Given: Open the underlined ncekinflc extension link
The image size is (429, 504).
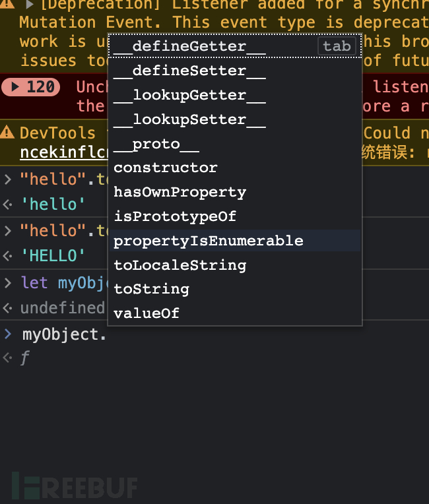Looking at the screenshot, I should coord(63,152).
